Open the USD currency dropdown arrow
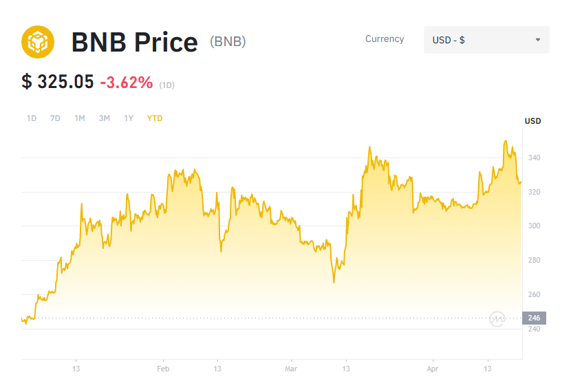This screenshot has width=571, height=392. [x=538, y=40]
